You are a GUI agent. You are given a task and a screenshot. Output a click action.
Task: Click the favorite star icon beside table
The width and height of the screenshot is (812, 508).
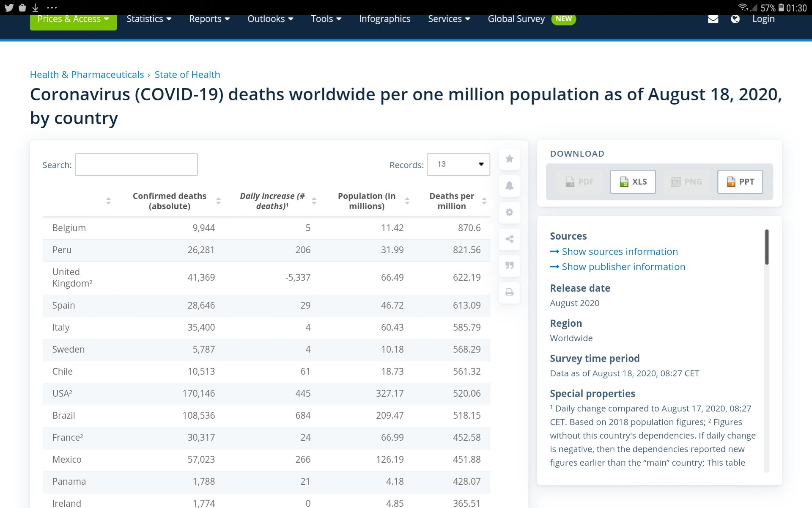coord(509,159)
